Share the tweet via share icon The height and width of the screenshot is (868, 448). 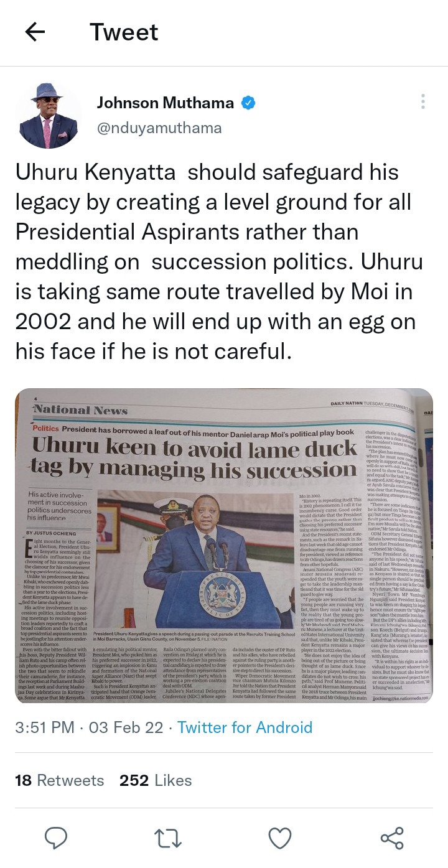[391, 838]
